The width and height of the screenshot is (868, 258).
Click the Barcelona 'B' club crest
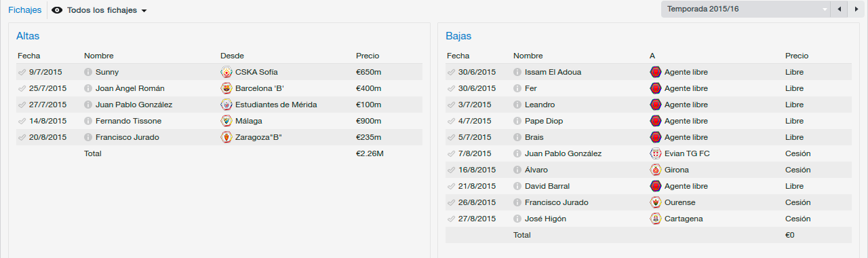(x=226, y=88)
